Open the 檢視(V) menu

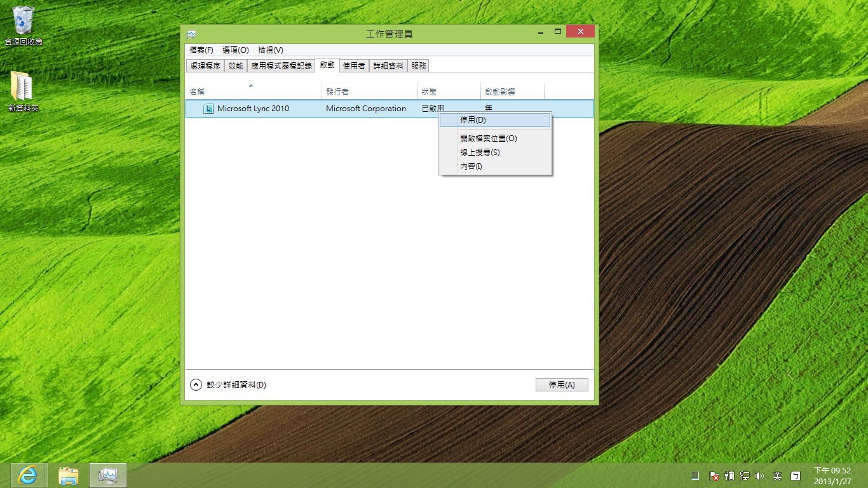270,50
